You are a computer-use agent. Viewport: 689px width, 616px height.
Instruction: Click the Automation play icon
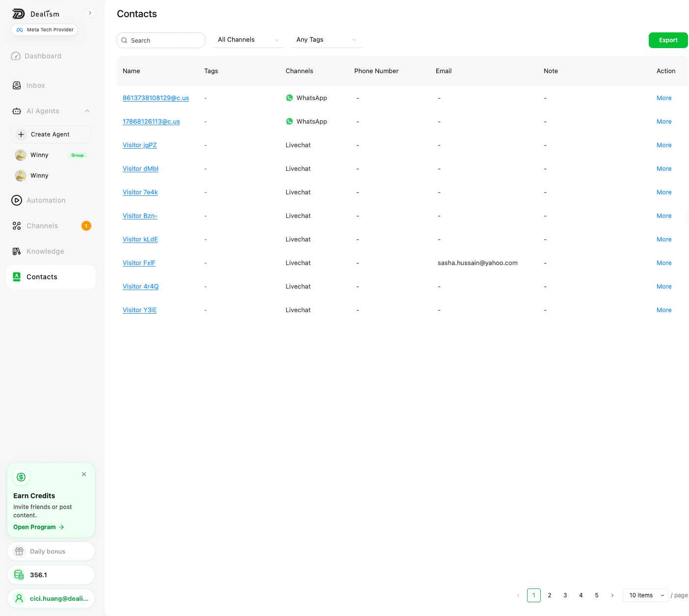coord(17,200)
